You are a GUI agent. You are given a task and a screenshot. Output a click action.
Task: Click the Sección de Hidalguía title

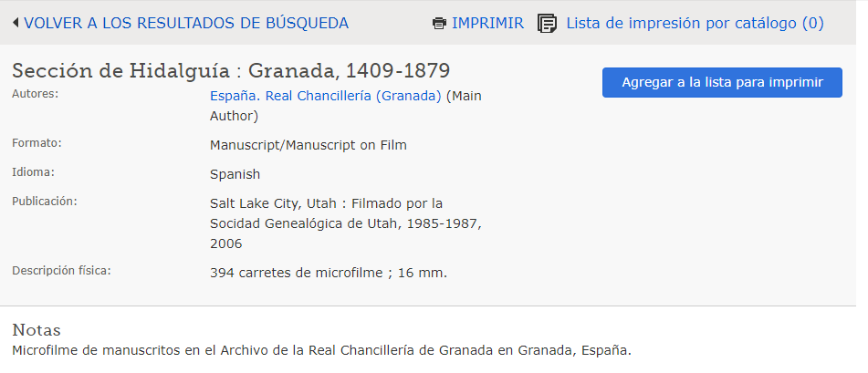pos(231,70)
